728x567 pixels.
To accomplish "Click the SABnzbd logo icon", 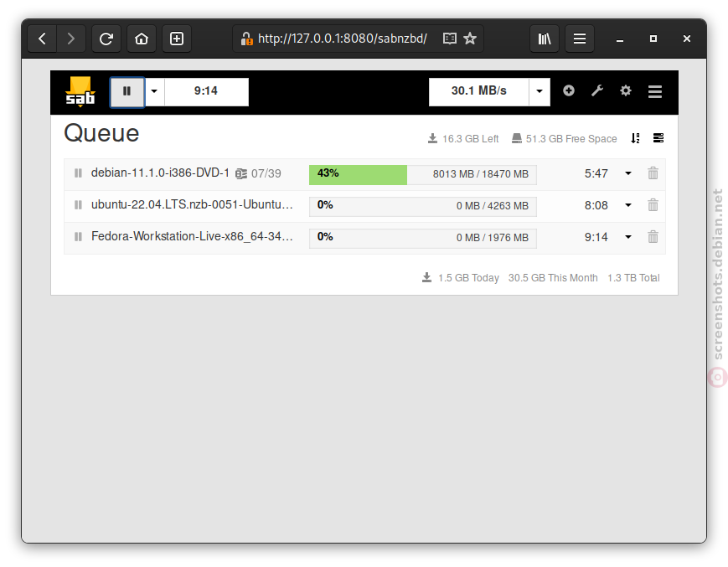I will [80, 92].
